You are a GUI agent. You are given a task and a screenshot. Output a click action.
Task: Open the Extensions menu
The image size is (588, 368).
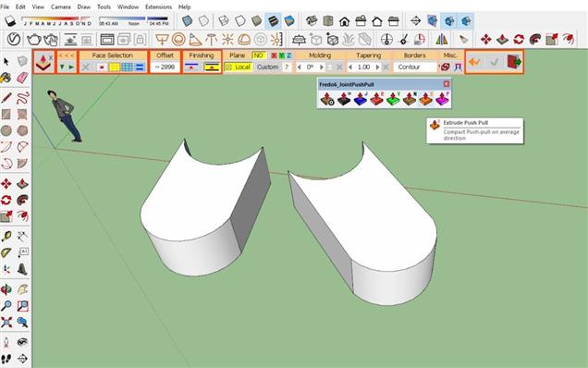pyautogui.click(x=159, y=6)
